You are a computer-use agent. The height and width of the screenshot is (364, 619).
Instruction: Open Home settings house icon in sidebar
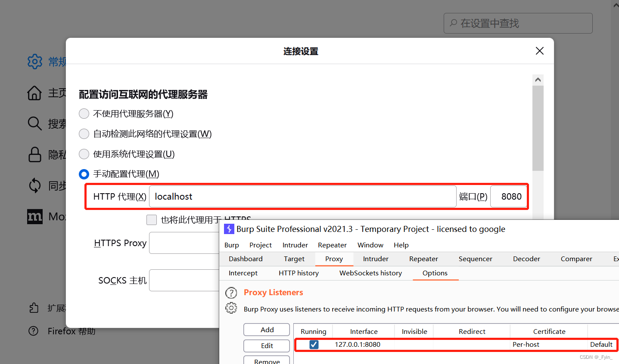pyautogui.click(x=34, y=93)
